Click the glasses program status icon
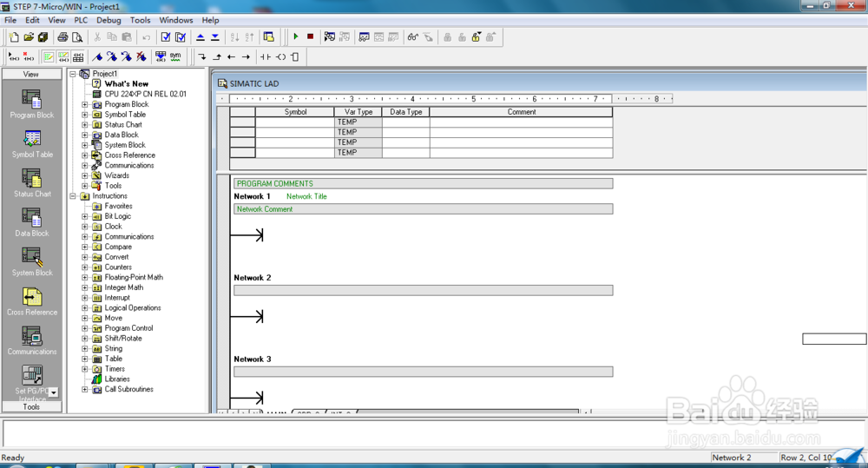 pos(413,37)
